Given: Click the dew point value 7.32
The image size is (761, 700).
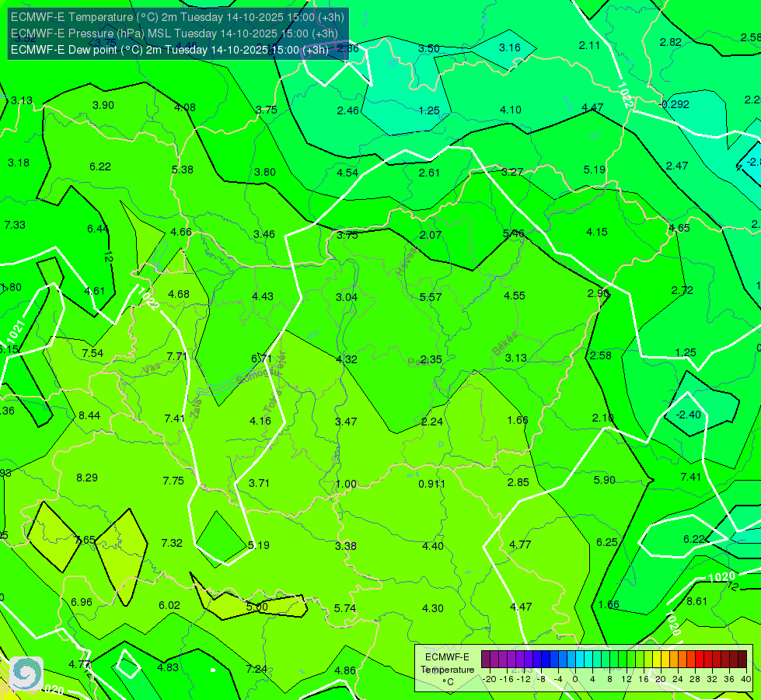Looking at the screenshot, I should click(x=172, y=543).
